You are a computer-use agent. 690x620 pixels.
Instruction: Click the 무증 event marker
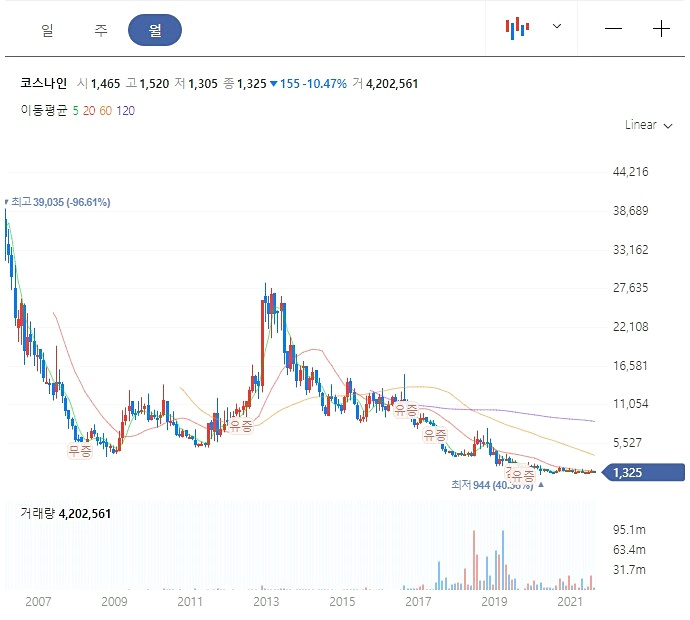point(80,451)
